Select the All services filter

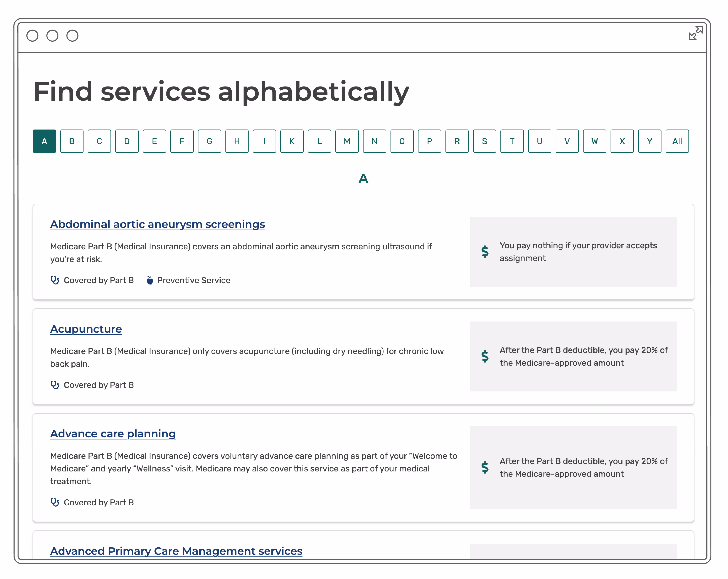point(677,141)
